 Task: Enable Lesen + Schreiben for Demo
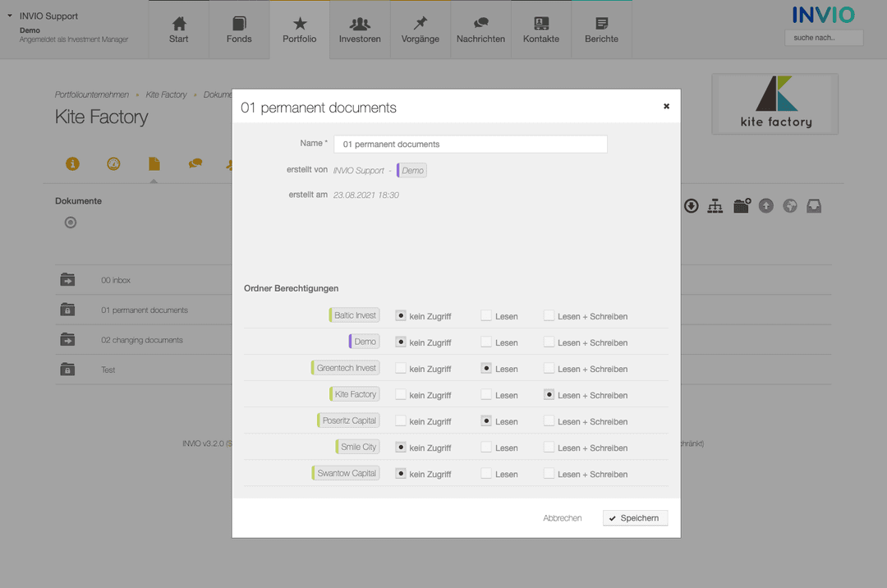click(x=549, y=342)
